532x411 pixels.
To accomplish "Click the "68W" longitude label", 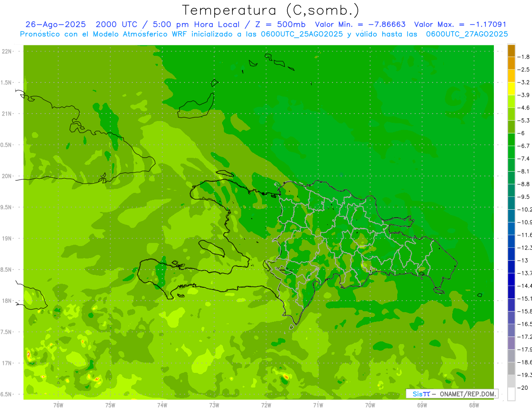I will click(x=474, y=405).
